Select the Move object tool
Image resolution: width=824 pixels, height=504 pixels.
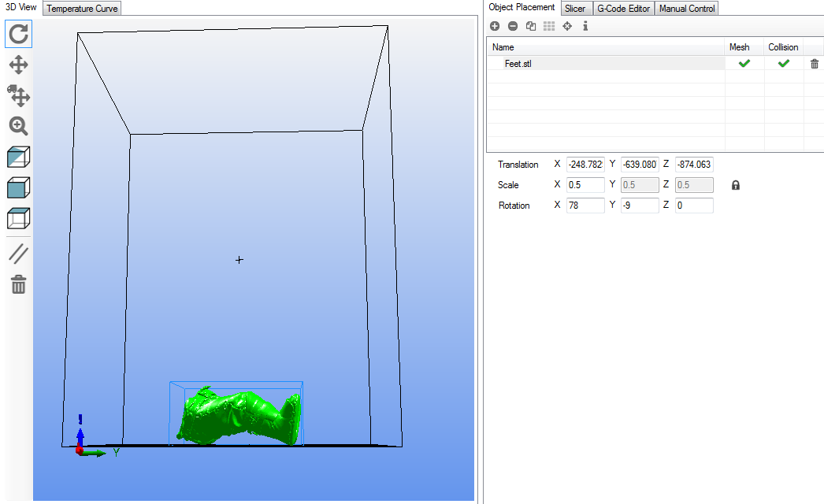(19, 96)
